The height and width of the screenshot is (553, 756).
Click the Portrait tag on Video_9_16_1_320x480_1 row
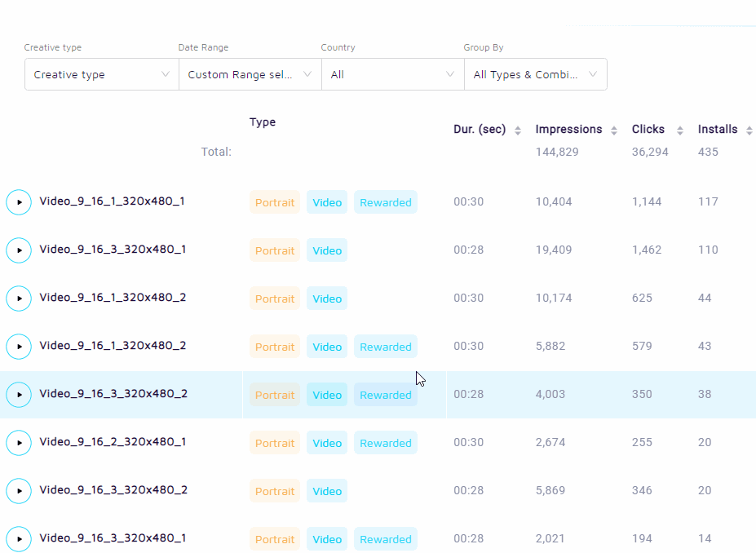[275, 202]
